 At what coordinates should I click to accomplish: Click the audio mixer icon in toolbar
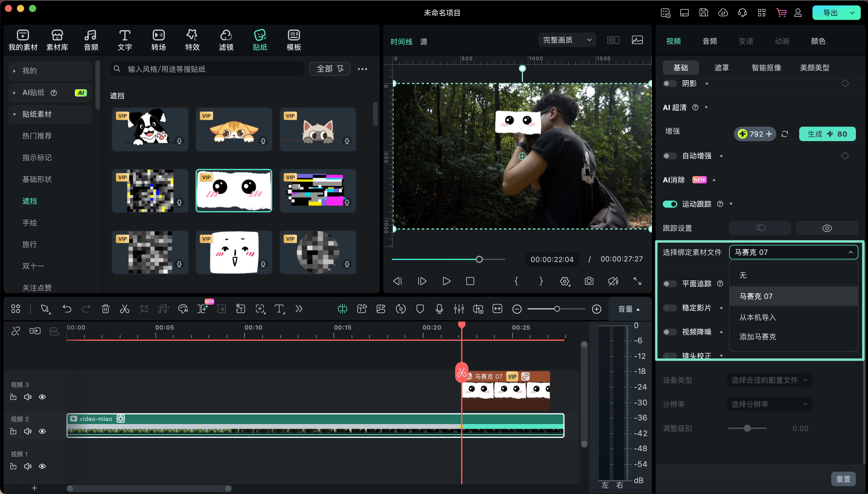[459, 309]
